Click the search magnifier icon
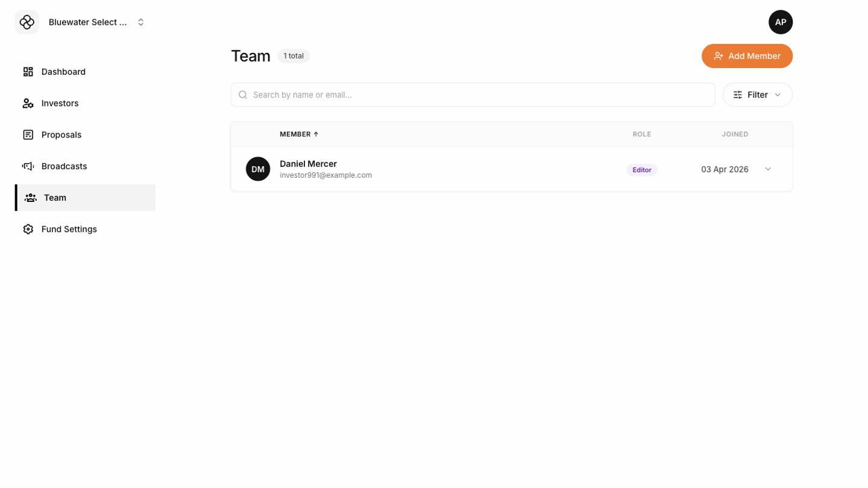Image resolution: width=868 pixels, height=488 pixels. [243, 95]
